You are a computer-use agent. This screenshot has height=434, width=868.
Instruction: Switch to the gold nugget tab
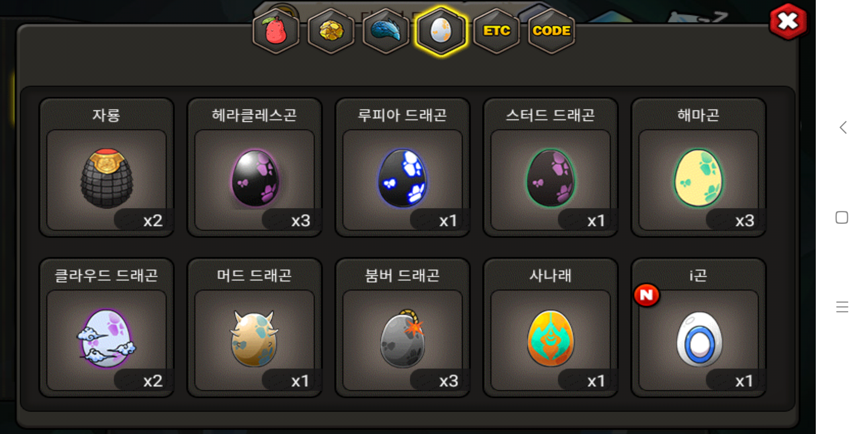coord(331,31)
